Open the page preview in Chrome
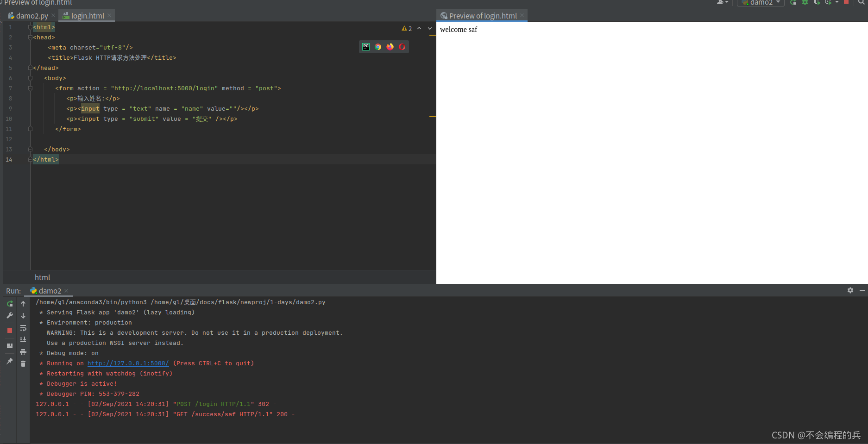Viewport: 868px width, 444px height. coord(378,47)
